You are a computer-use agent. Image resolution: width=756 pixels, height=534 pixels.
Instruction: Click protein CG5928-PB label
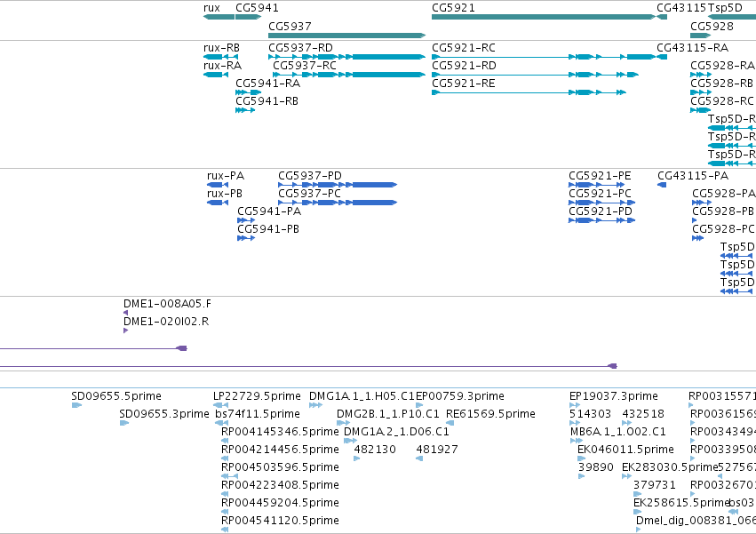(723, 211)
